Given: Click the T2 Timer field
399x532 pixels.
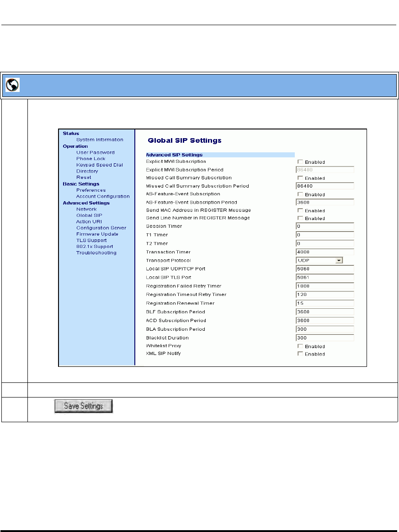Looking at the screenshot, I should (x=325, y=244).
